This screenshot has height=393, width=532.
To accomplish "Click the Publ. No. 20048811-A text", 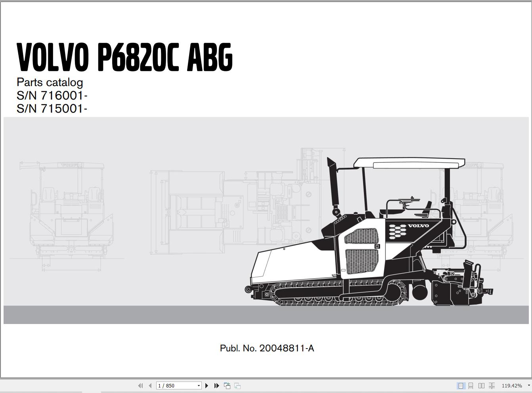I will point(267,348).
